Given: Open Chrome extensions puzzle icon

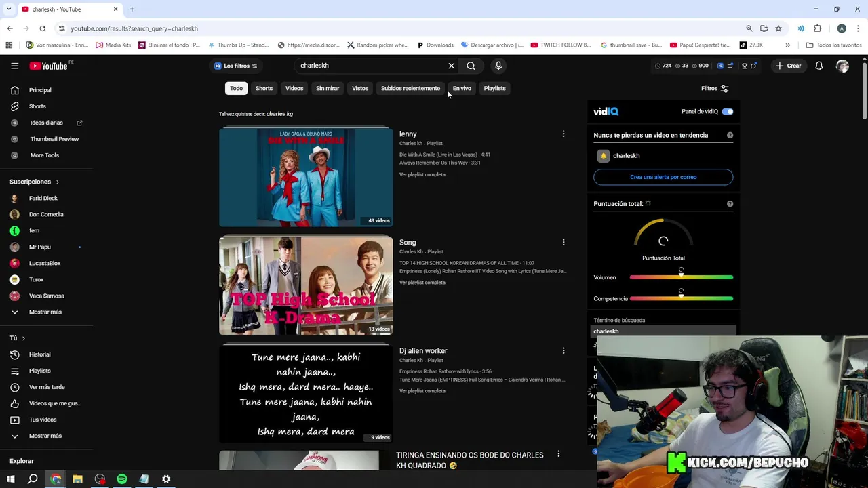Looking at the screenshot, I should click(x=817, y=28).
